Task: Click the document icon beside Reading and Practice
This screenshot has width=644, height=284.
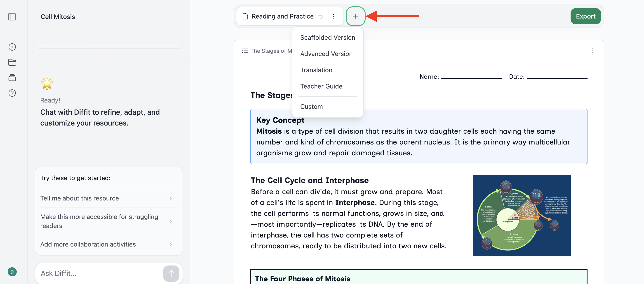Action: pos(245,16)
